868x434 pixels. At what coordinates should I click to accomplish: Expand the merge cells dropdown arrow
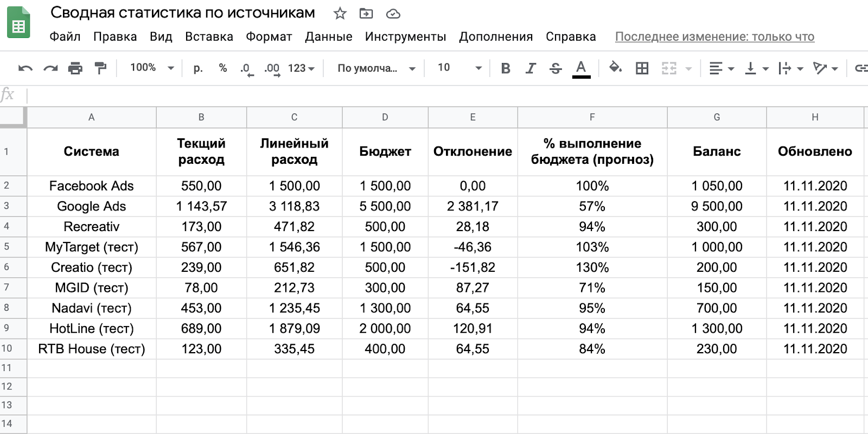(x=688, y=69)
